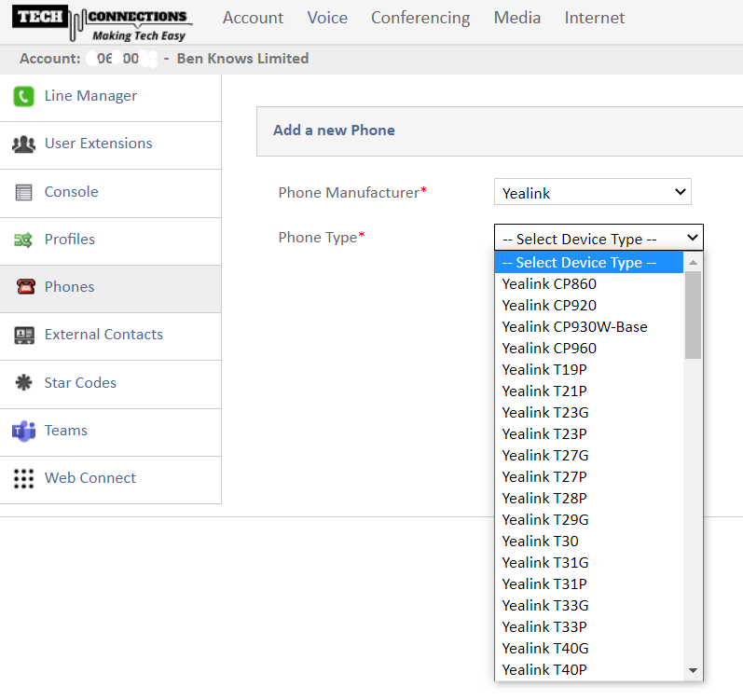Image resolution: width=743 pixels, height=700 pixels.
Task: Collapse the Phone Type dropdown
Action: 599,238
